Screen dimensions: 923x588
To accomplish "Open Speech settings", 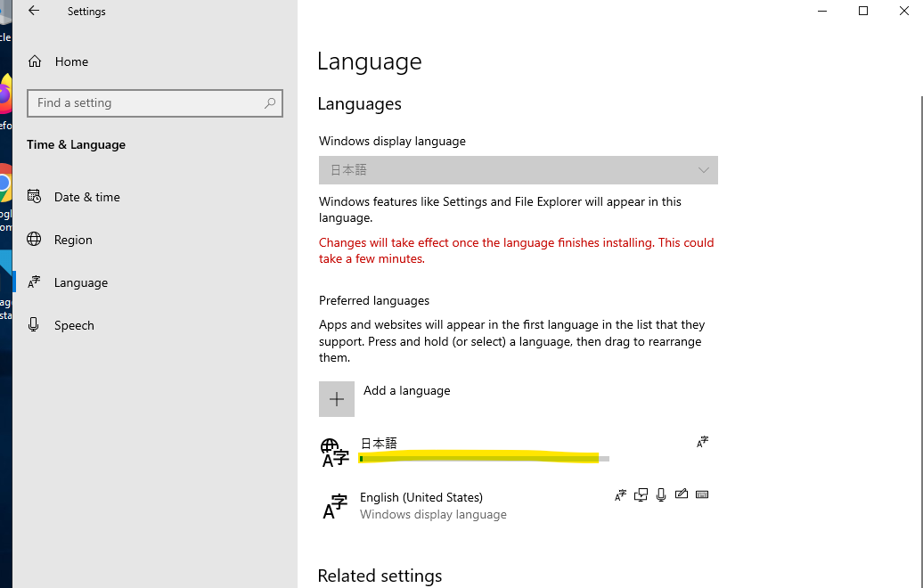I will (74, 325).
